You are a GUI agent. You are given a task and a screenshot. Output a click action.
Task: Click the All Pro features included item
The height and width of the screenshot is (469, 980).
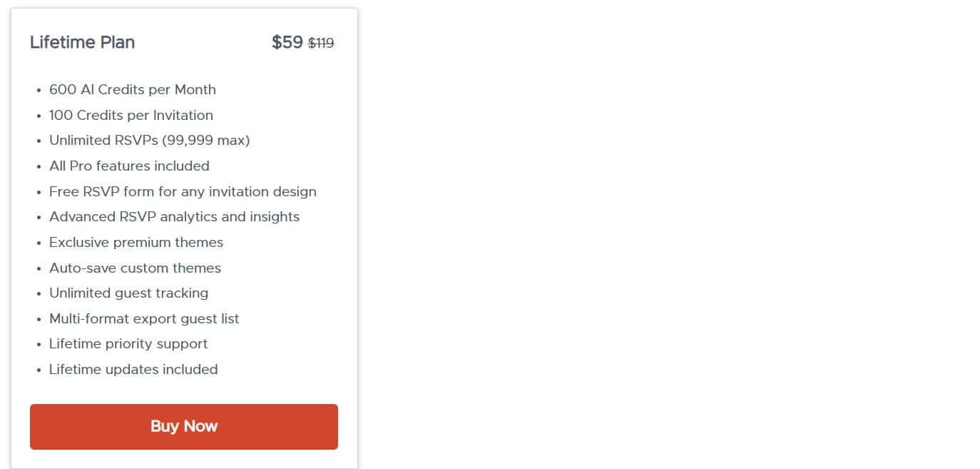coord(129,166)
